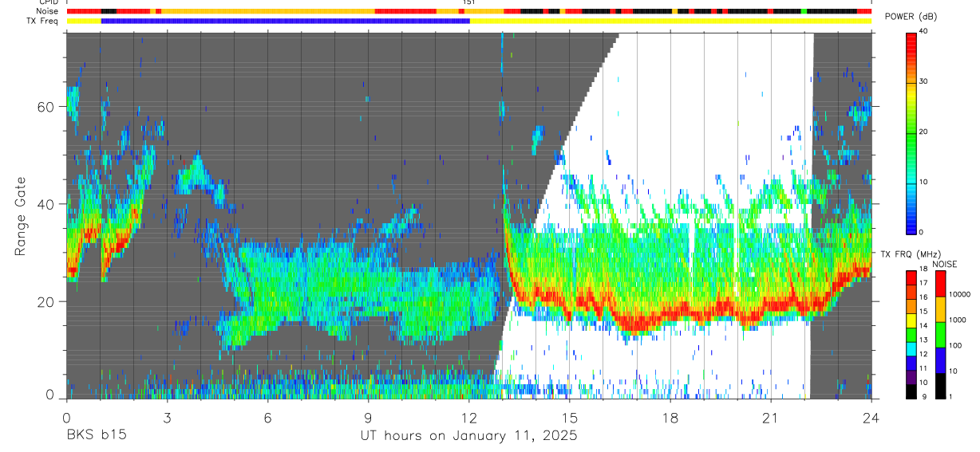Screen dimensions: 980x452
Task: Click the 60 range gate label
Action: click(x=45, y=106)
